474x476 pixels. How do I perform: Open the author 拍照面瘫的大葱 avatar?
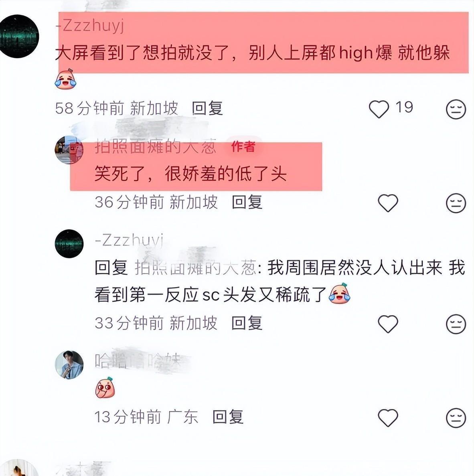69,150
